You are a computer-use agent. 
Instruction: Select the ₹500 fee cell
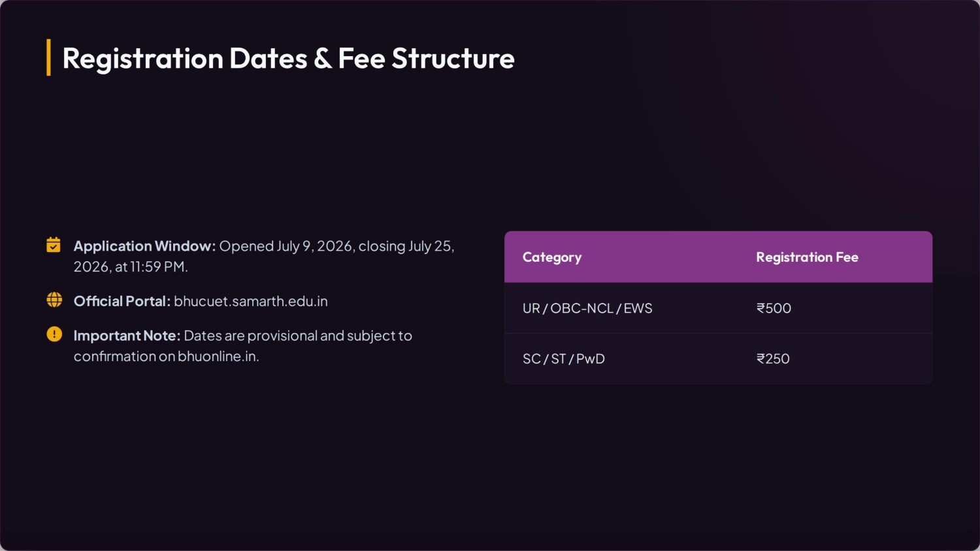coord(774,308)
